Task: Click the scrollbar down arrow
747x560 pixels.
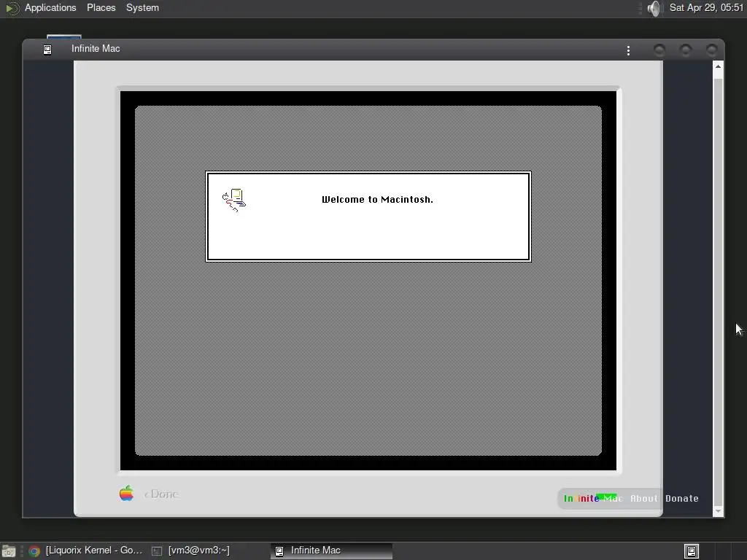Action: click(718, 511)
